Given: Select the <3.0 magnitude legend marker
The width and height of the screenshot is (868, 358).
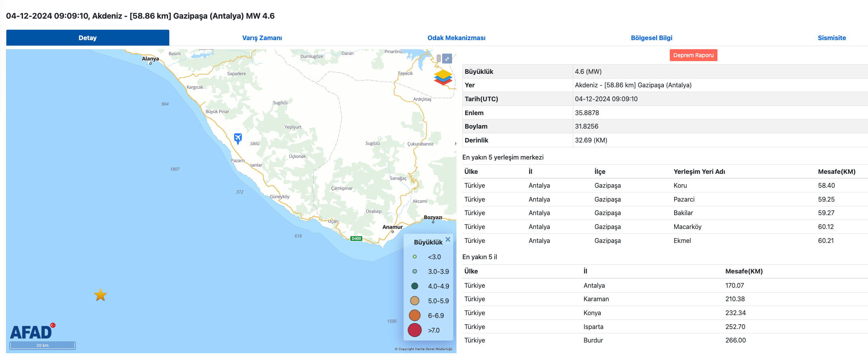Looking at the screenshot, I should 414,257.
